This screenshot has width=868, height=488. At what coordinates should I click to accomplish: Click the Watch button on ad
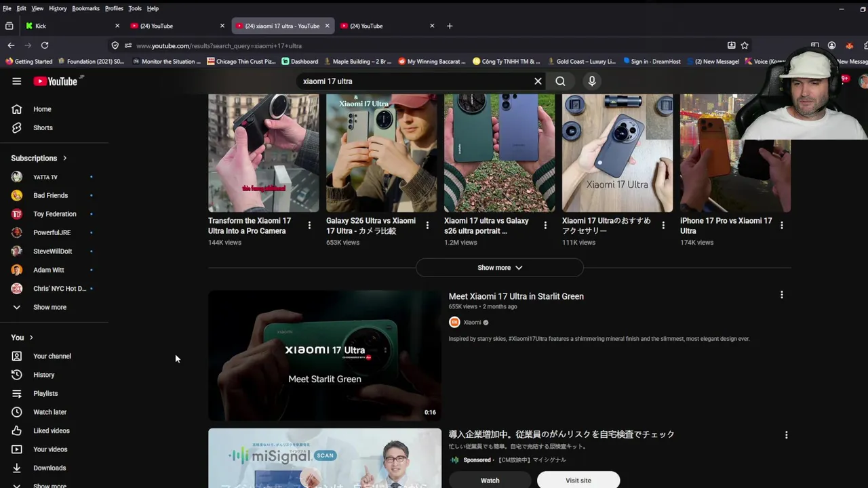(490, 480)
